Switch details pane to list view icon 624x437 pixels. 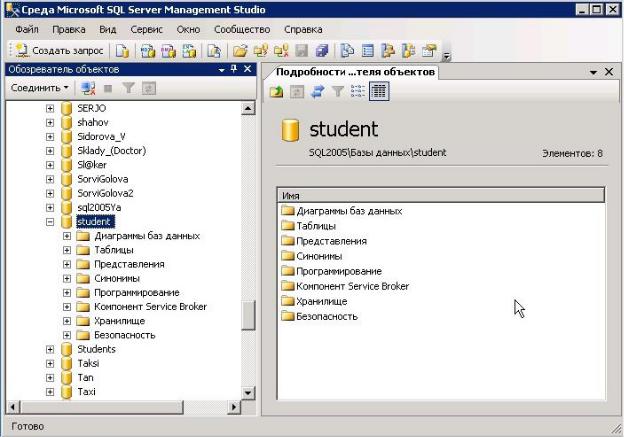[x=358, y=92]
